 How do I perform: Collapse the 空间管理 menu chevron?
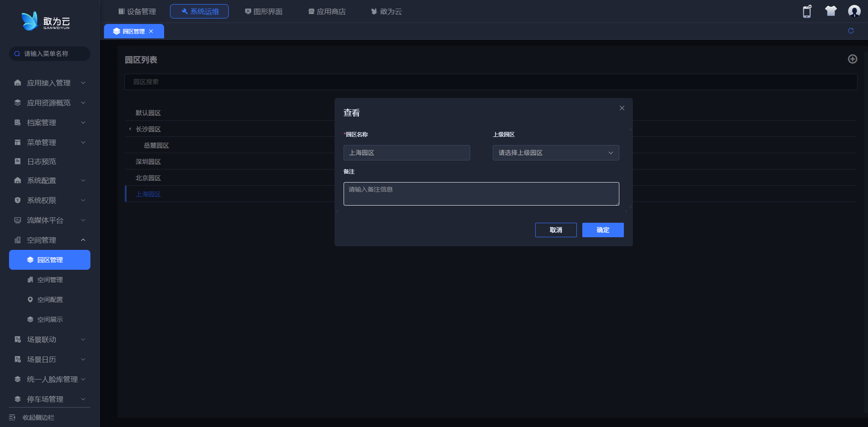pos(83,240)
